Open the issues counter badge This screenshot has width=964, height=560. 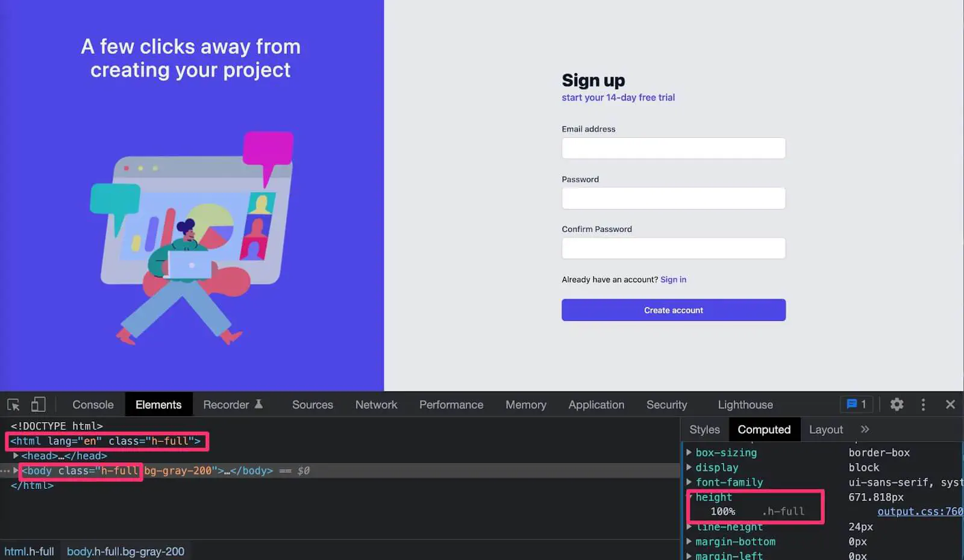[856, 405]
